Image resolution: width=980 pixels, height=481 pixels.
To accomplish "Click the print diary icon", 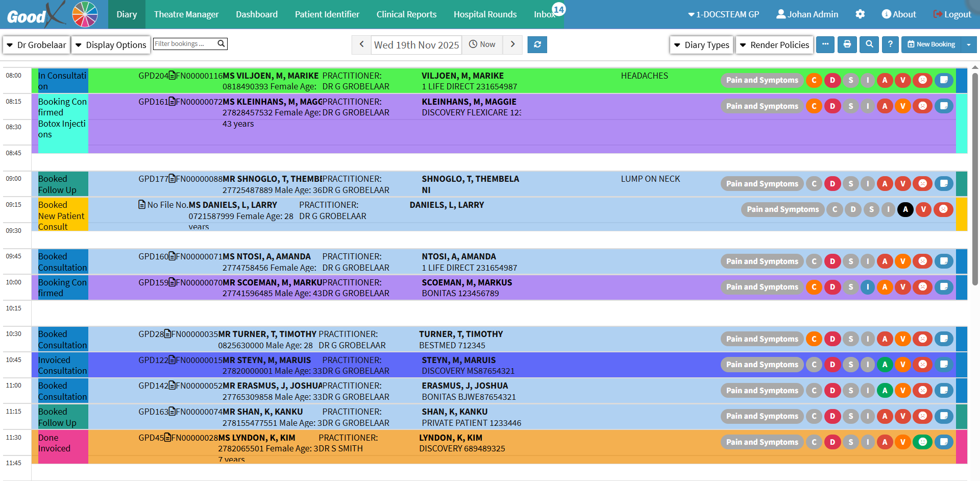I will click(847, 44).
